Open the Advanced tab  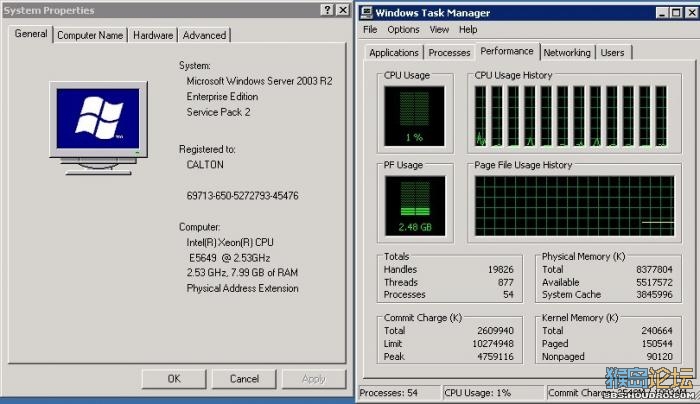pyautogui.click(x=204, y=35)
